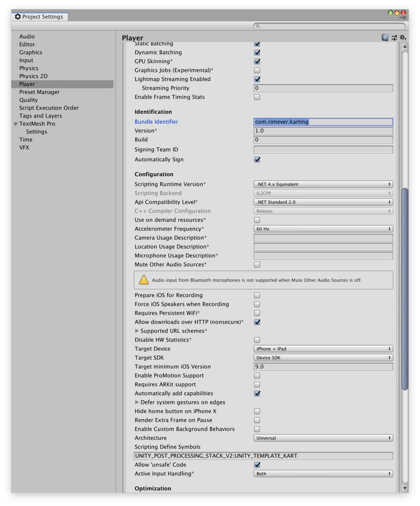The width and height of the screenshot is (420, 506).
Task: Open the Player settings help documentation
Action: [x=385, y=37]
